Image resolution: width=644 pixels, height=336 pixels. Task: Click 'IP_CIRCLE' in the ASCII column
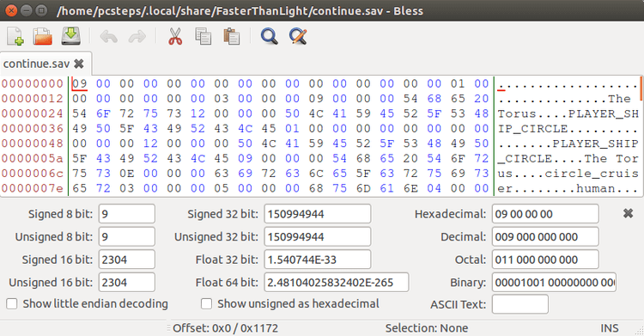[x=532, y=129]
